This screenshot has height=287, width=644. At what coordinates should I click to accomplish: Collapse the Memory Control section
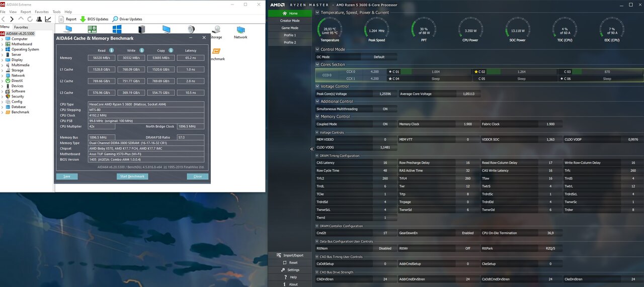point(317,117)
